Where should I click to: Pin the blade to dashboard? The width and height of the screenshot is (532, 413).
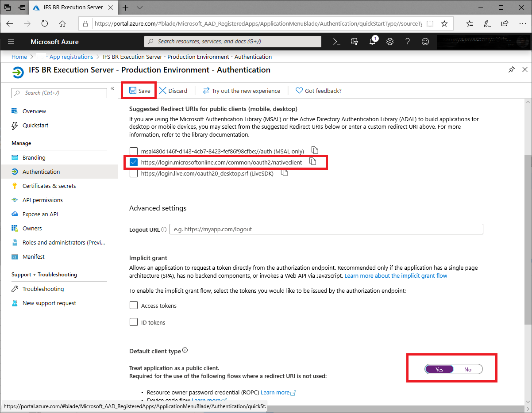point(512,70)
